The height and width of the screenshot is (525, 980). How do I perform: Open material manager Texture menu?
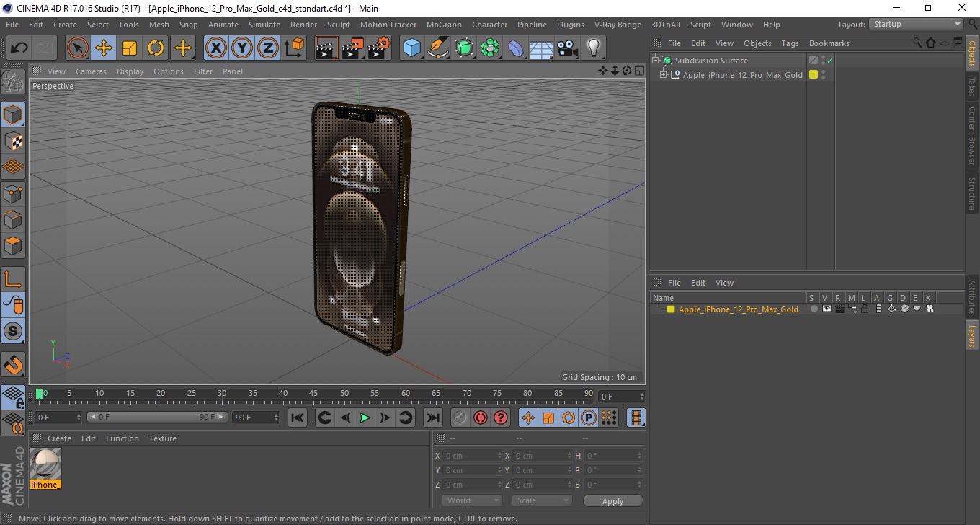point(162,438)
